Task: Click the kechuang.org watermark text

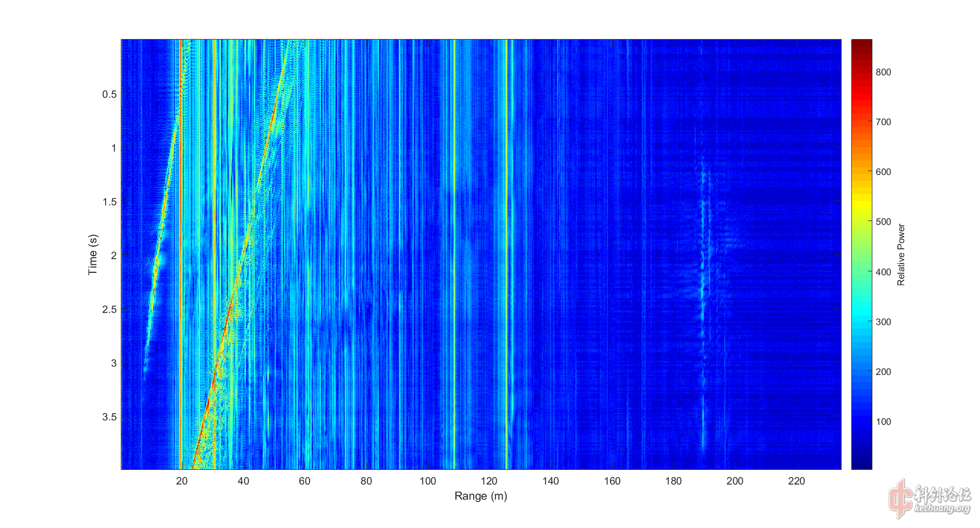Action: pos(942,508)
